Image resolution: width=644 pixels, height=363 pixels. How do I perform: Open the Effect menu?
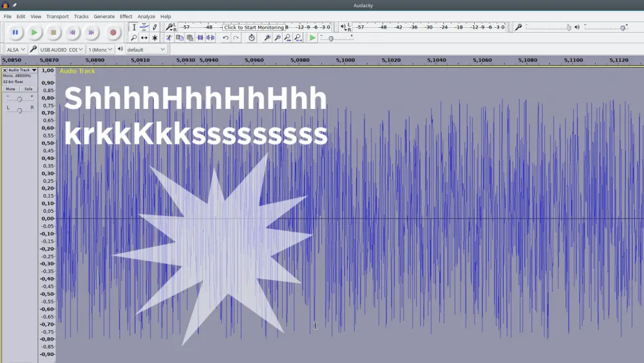(x=126, y=16)
